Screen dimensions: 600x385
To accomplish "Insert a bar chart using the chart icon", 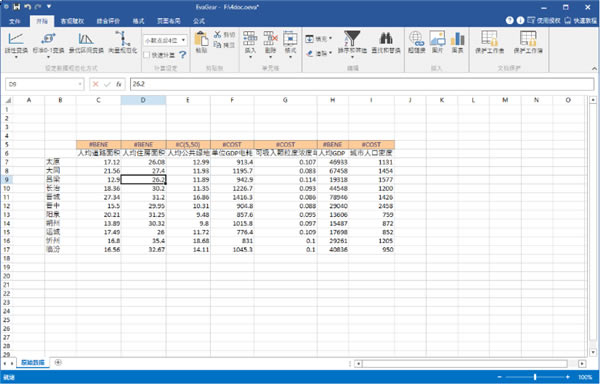I will tap(458, 39).
